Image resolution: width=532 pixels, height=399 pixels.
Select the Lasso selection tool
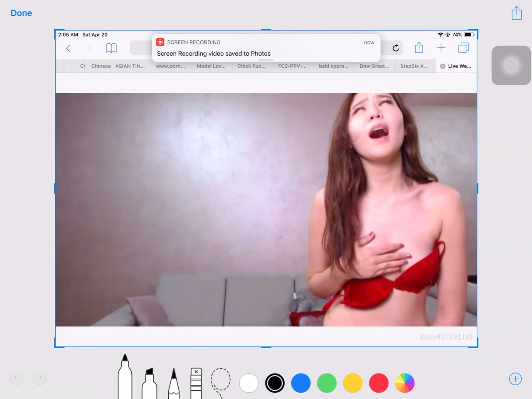(x=220, y=380)
